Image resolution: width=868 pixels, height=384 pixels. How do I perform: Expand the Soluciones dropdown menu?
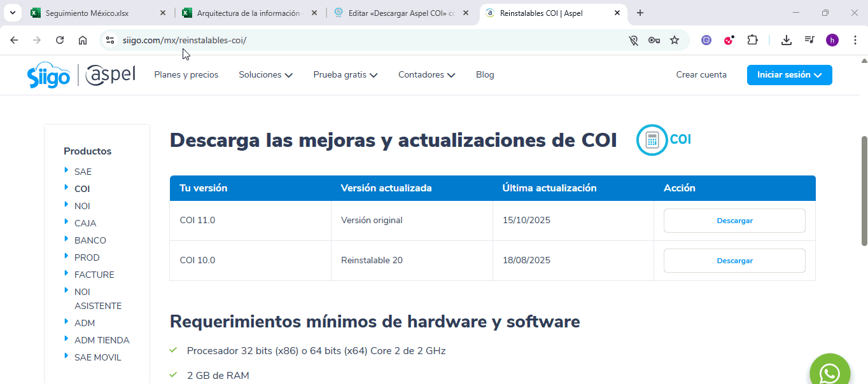point(265,75)
